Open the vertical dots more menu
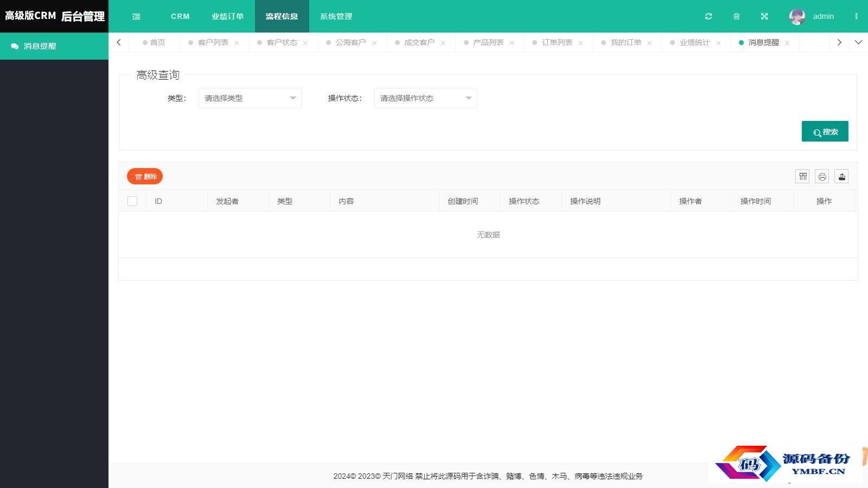868x488 pixels. [856, 16]
